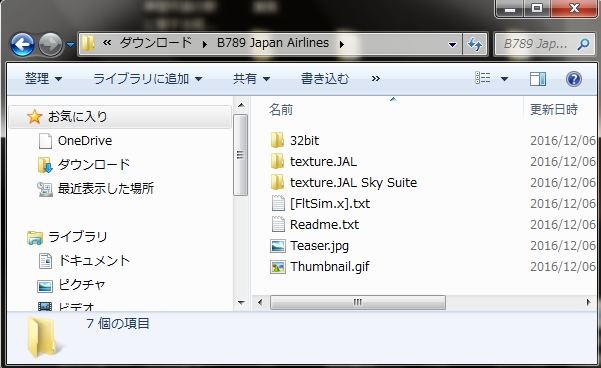Click the OneDrive page icon
The width and height of the screenshot is (601, 368).
point(45,141)
